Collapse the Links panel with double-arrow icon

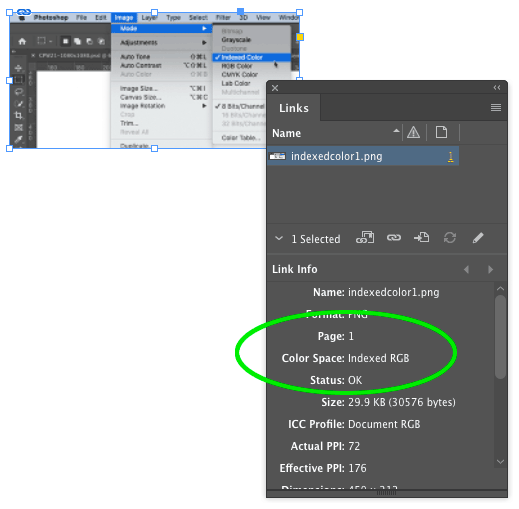(497, 88)
